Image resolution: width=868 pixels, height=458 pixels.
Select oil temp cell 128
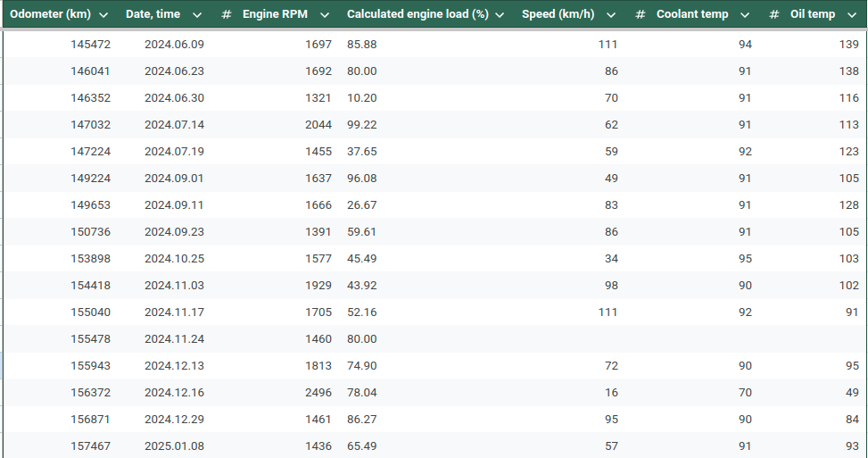pos(849,205)
